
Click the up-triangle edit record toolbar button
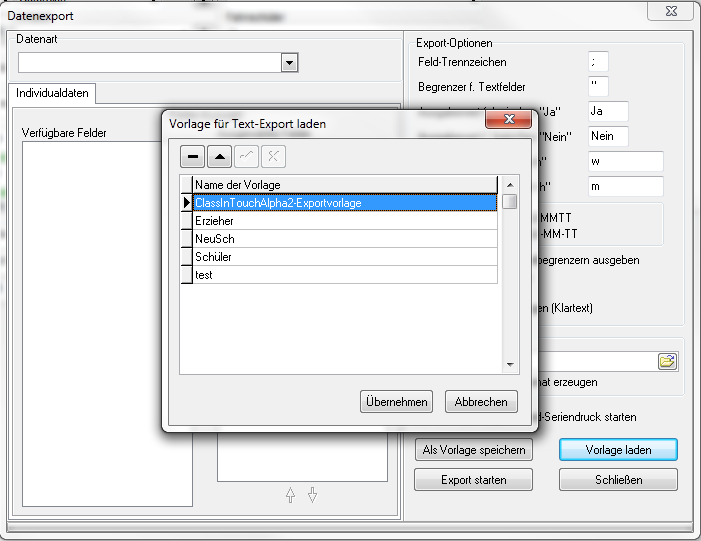[219, 157]
